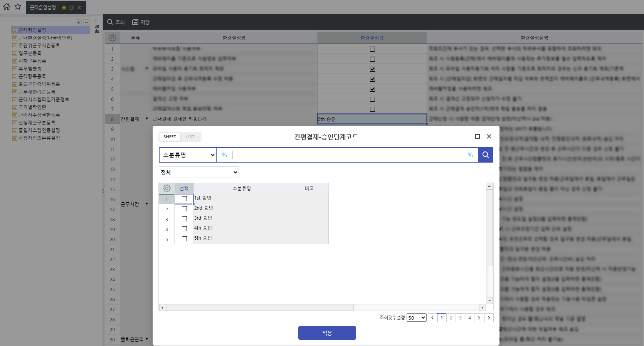644x346 pixels.
Task: Click the home icon in top bar
Action: pyautogui.click(x=7, y=7)
